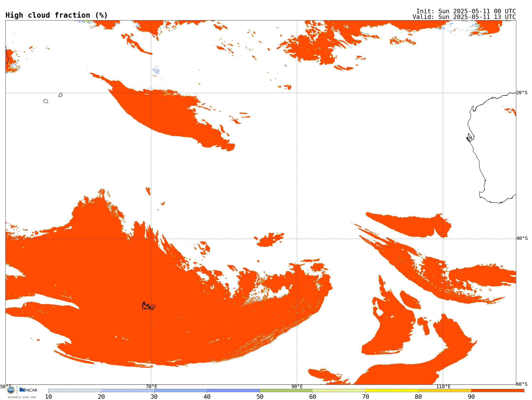The image size is (532, 400).
Task: Click the NSF logo
Action: point(11,390)
